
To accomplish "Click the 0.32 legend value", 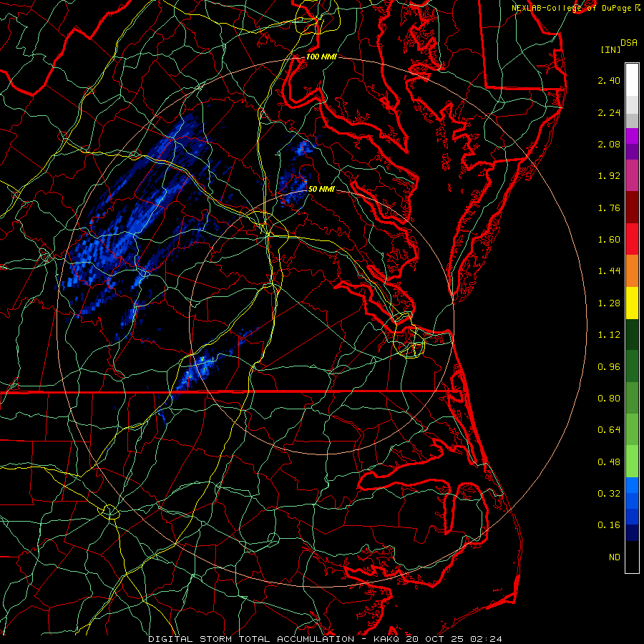I will (609, 494).
